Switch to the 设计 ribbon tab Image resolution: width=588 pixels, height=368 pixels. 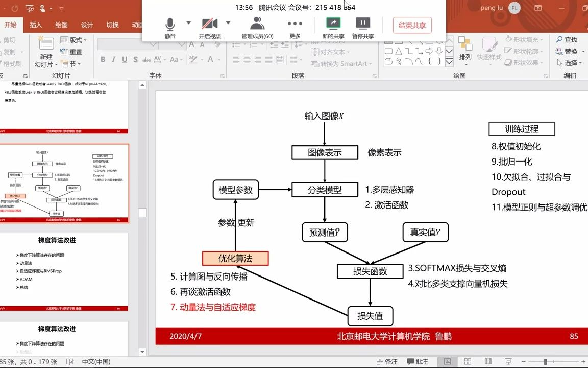[87, 24]
